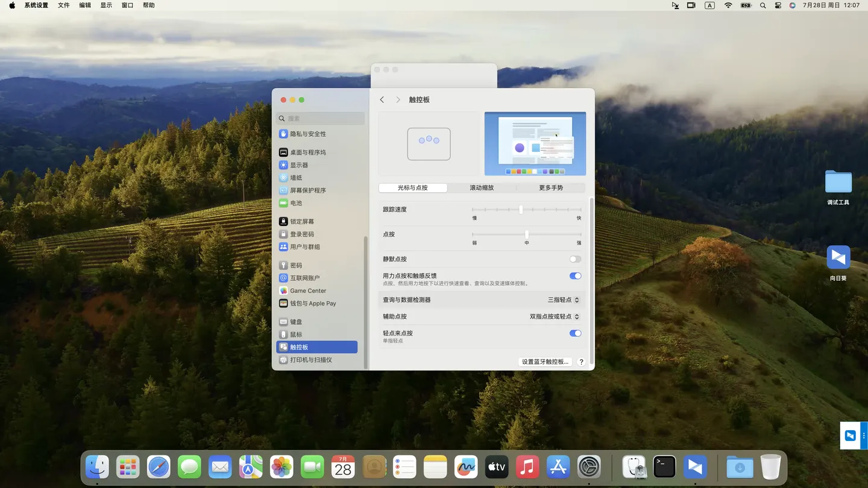Select 桌面与程序坞 settings icon

coord(283,152)
